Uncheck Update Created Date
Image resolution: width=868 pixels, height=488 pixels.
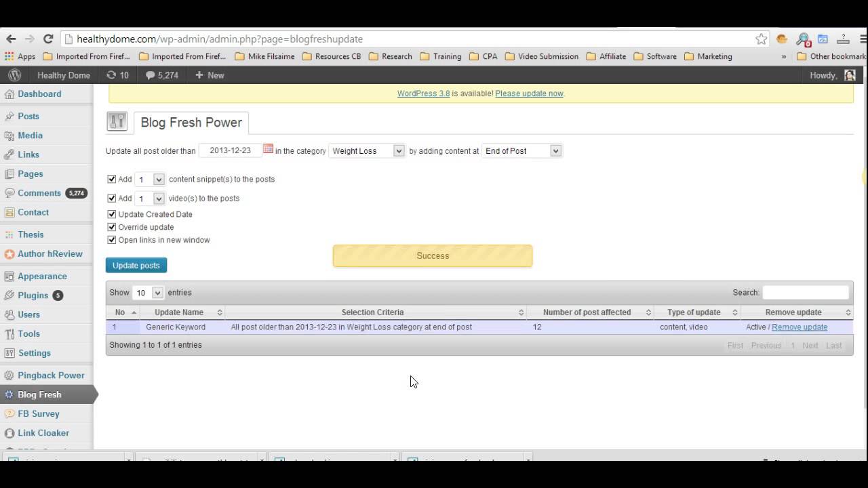pos(112,214)
